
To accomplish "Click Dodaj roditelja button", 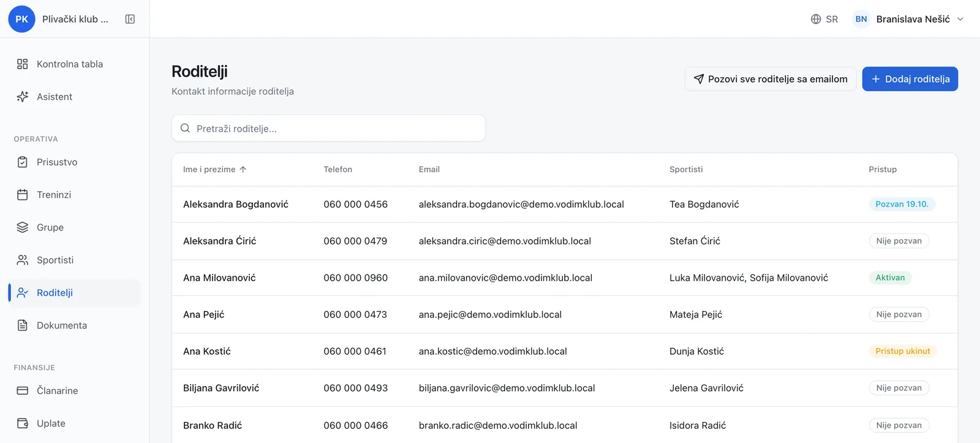I will click(910, 79).
